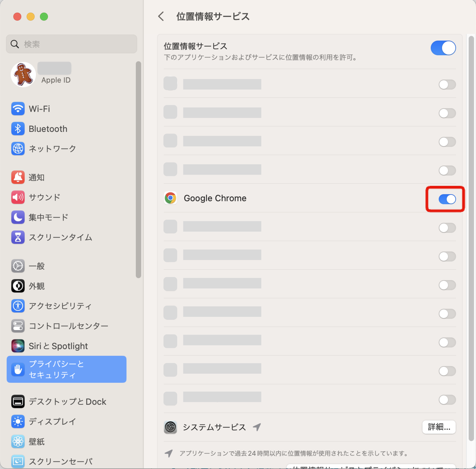
Task: Select the Bluetooth icon in sidebar
Action: (x=18, y=129)
